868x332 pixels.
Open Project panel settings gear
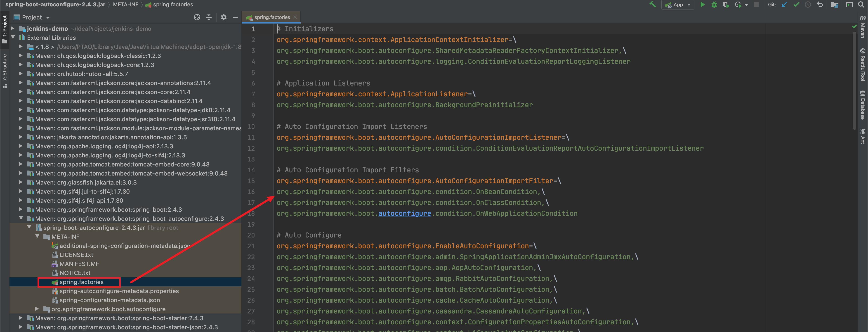click(224, 17)
